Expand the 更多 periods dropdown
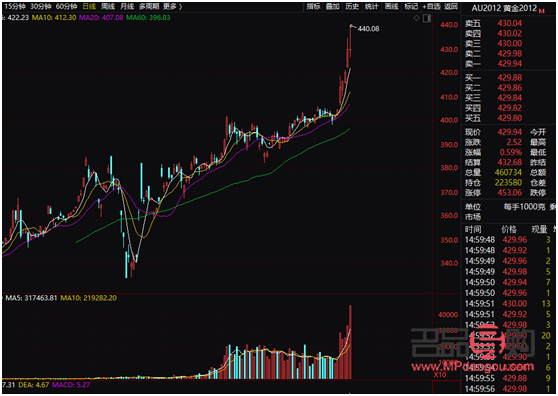 point(173,7)
